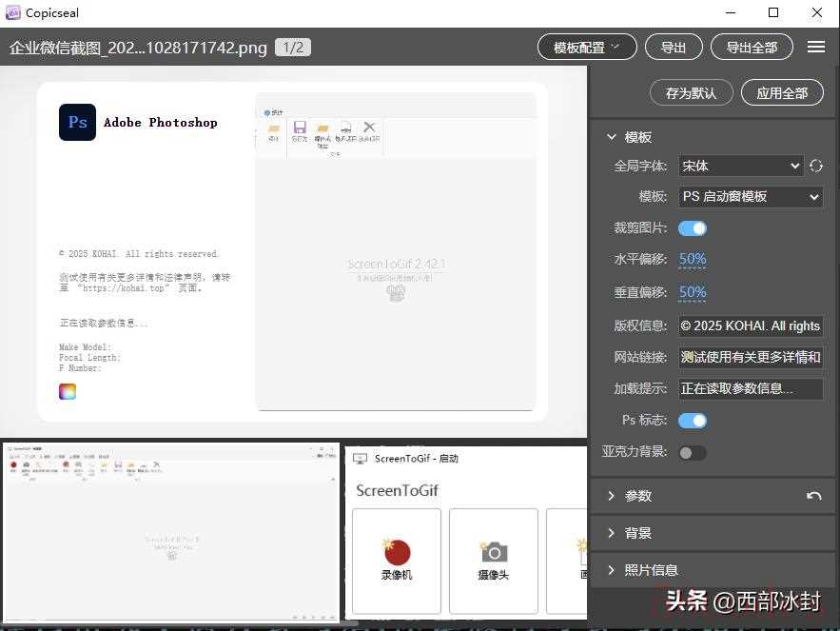
Task: Enable the 亚克力背景 toggle
Action: (693, 453)
